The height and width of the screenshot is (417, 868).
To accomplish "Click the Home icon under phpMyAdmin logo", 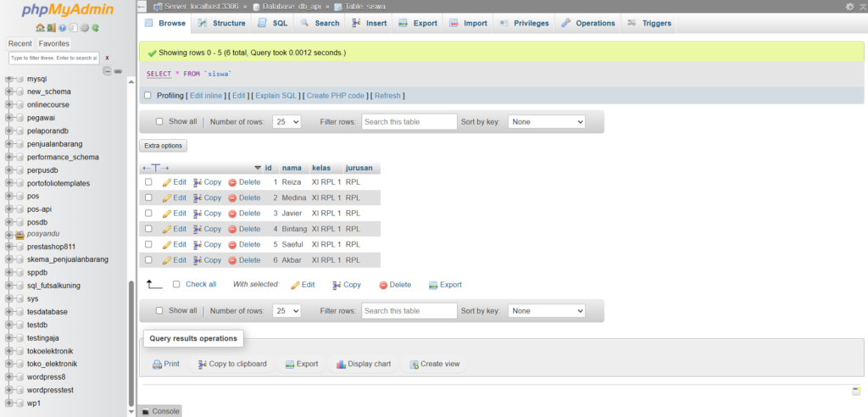I will tap(40, 28).
